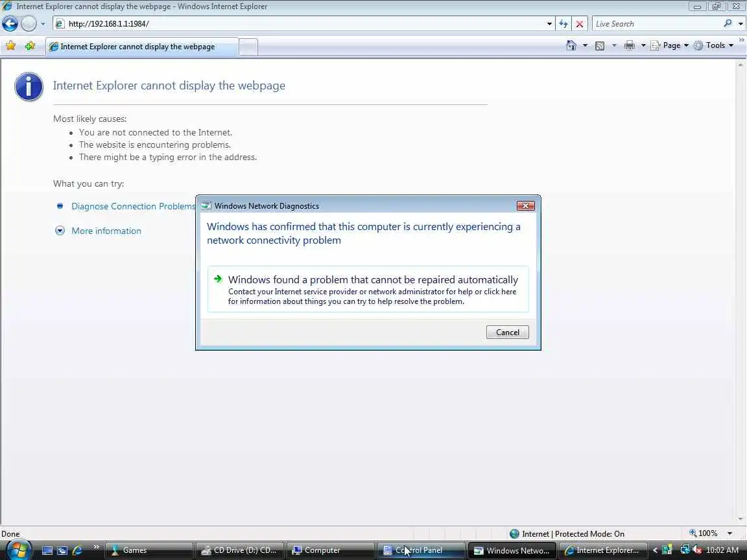Click Cancel in Windows Network Diagnostics

(507, 332)
